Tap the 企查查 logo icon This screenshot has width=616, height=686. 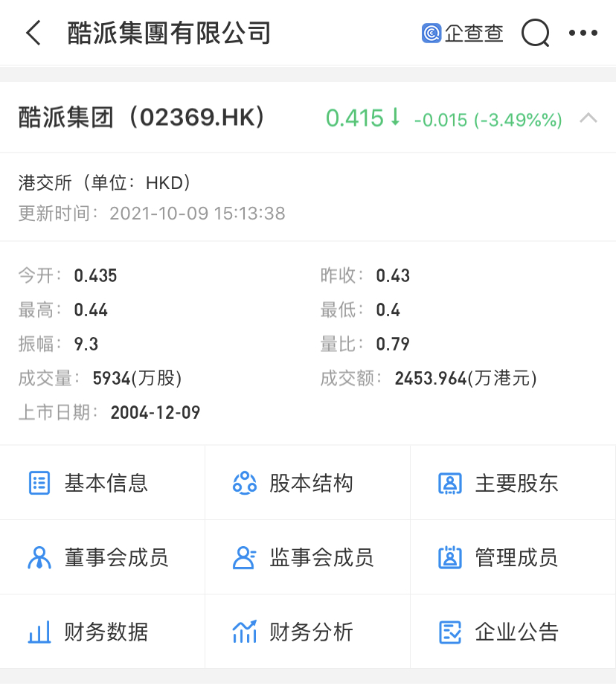[x=431, y=33]
